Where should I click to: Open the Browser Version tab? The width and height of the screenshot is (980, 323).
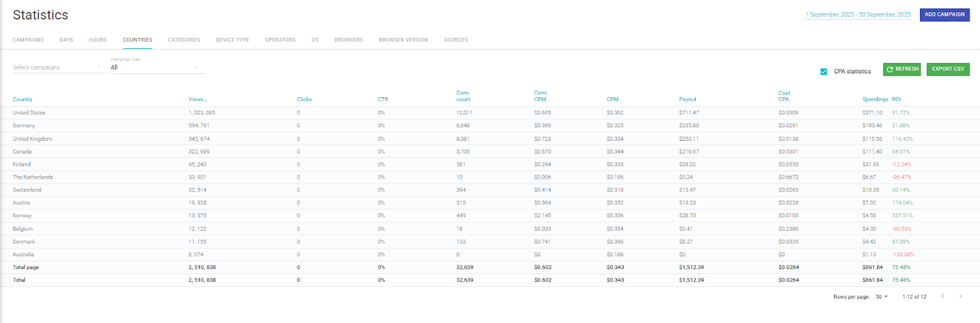click(403, 40)
